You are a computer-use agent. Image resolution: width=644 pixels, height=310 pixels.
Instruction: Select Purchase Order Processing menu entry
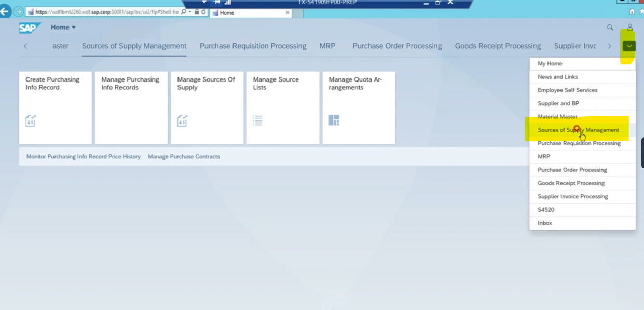click(582, 170)
